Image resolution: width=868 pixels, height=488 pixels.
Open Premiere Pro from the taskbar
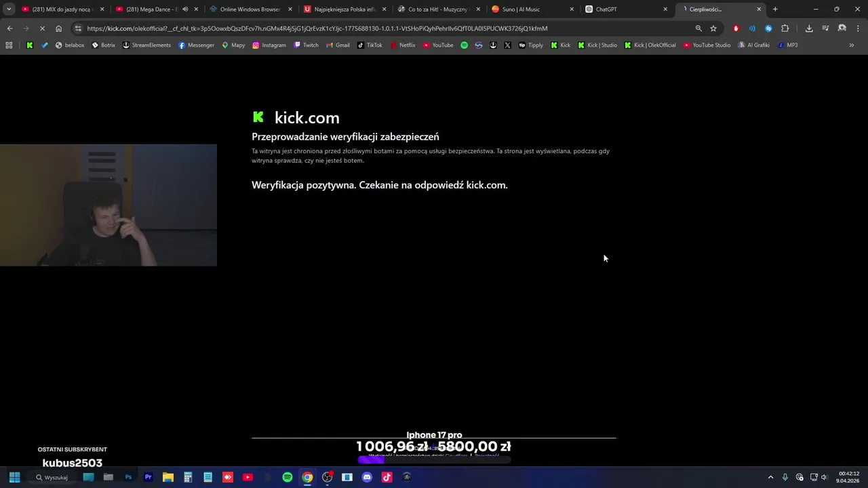[x=148, y=477]
